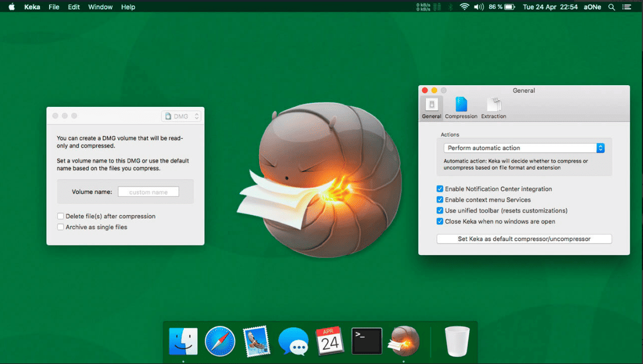The height and width of the screenshot is (364, 643).
Task: Click the Bluetooth icon in menu bar
Action: tap(450, 7)
